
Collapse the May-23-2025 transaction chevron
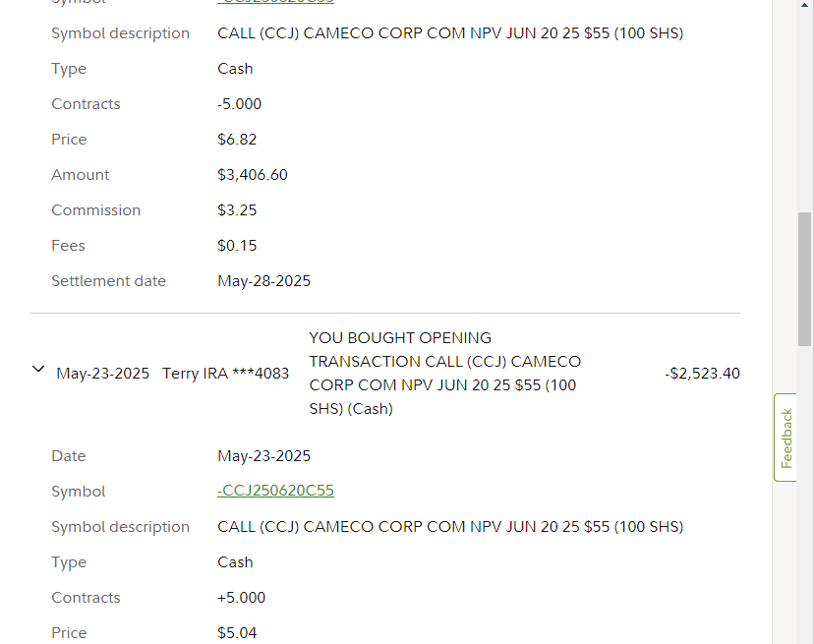tap(38, 370)
